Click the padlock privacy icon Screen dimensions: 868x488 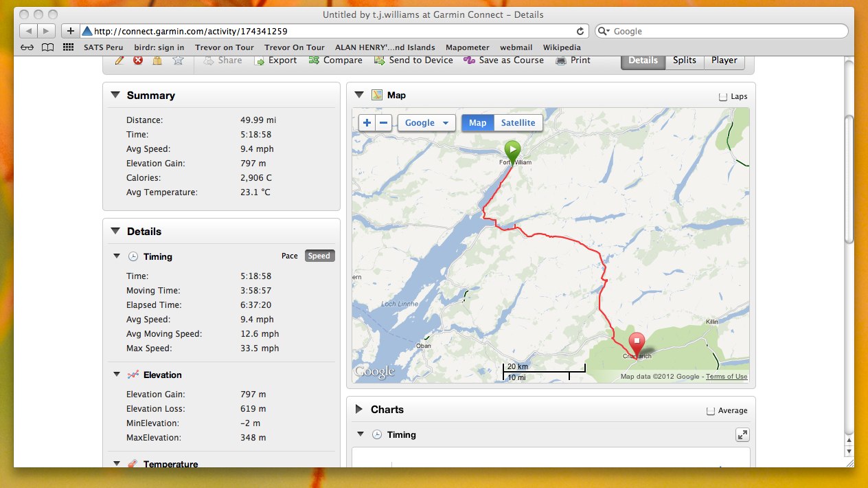point(157,60)
